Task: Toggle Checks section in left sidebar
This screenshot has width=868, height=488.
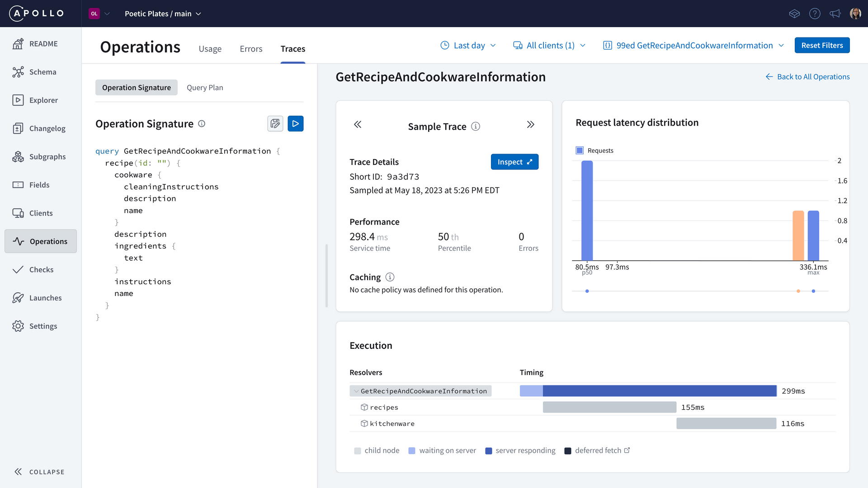Action: click(42, 269)
